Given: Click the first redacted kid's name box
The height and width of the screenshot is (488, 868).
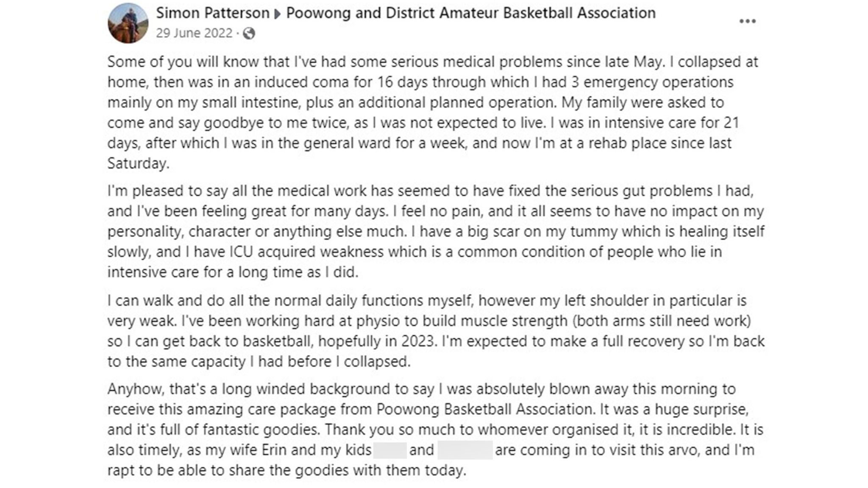Looking at the screenshot, I should click(x=390, y=450).
